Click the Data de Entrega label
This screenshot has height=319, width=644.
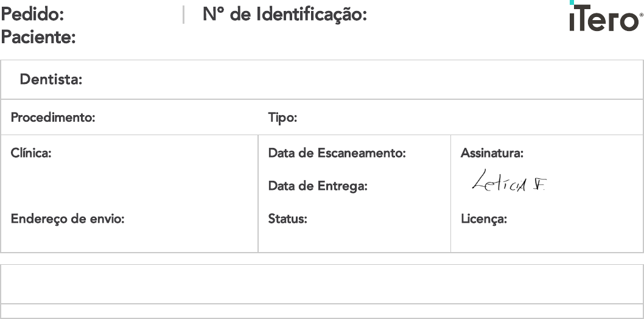click(318, 186)
